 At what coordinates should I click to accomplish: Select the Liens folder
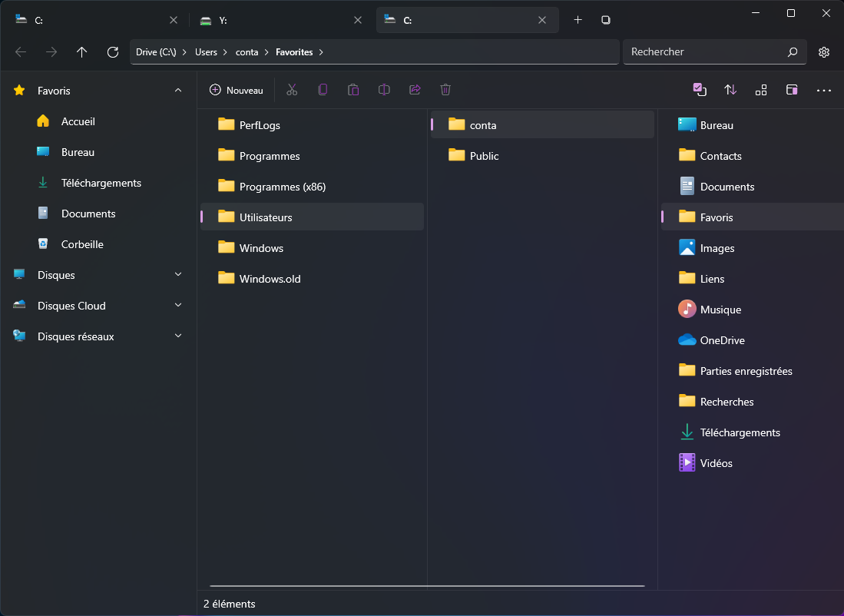(x=752, y=279)
